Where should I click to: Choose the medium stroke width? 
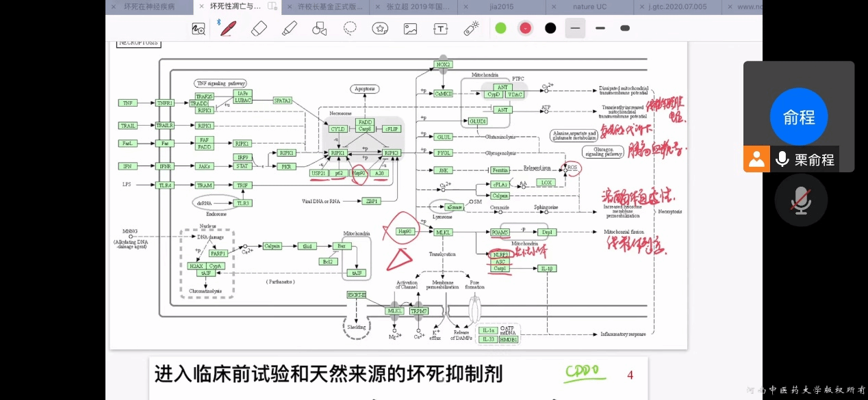tap(600, 28)
